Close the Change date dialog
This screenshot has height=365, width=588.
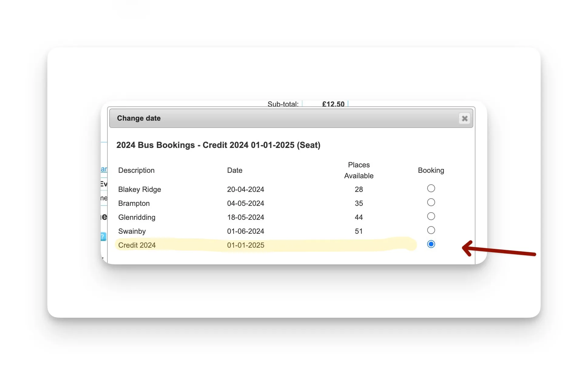464,119
